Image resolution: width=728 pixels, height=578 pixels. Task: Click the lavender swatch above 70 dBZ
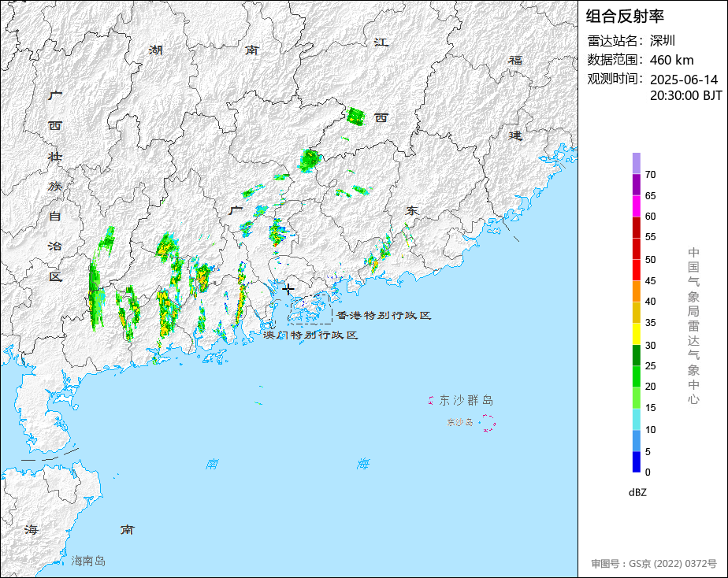click(x=636, y=163)
